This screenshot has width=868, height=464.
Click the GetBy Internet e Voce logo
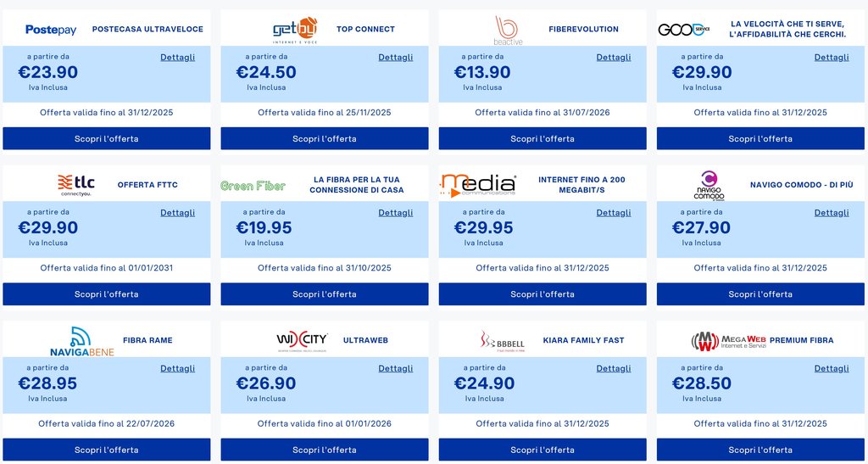(x=295, y=29)
